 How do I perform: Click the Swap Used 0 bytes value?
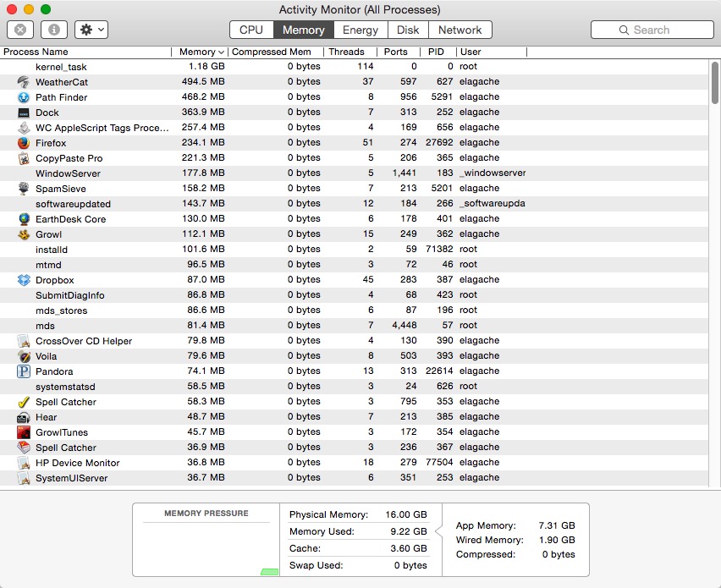coord(410,565)
